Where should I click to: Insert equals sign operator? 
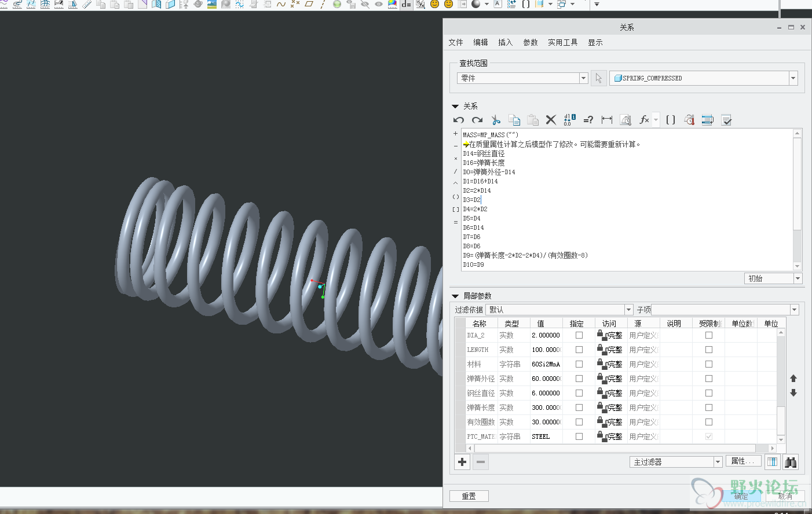pos(456,222)
